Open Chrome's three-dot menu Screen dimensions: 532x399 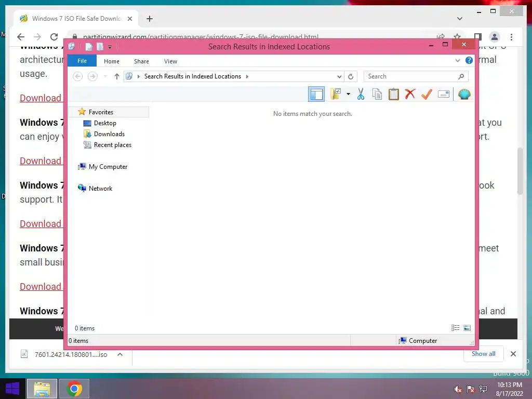click(511, 37)
